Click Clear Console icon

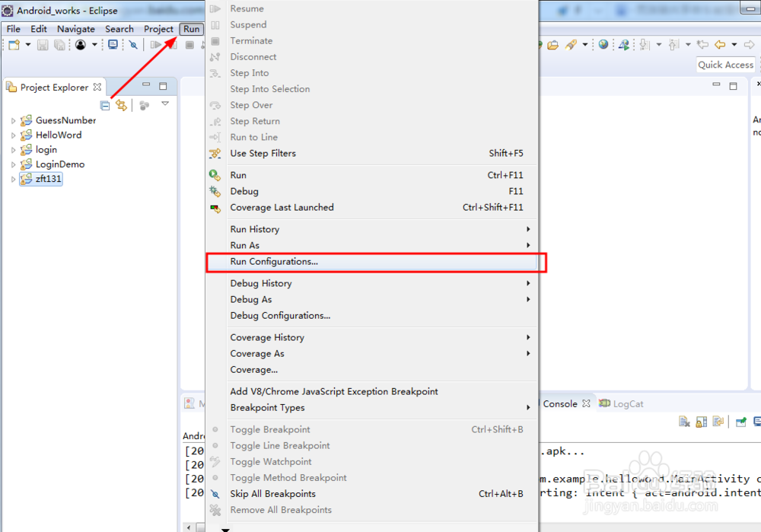pos(684,422)
